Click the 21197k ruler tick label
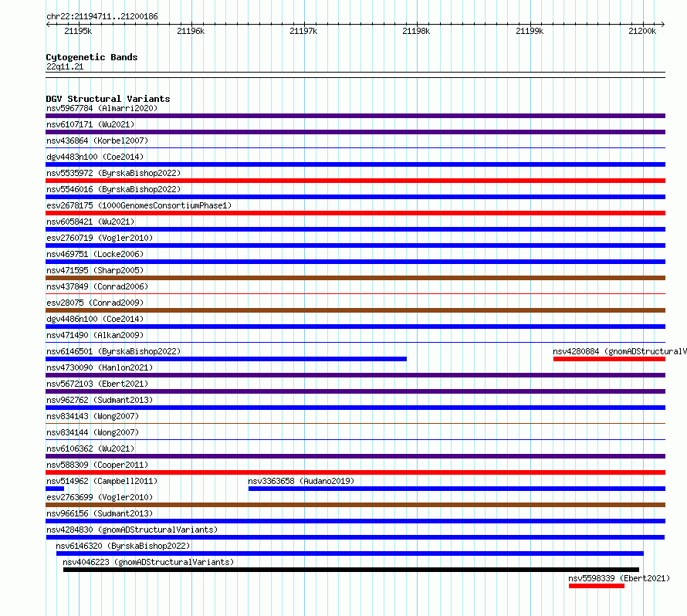 coord(303,31)
